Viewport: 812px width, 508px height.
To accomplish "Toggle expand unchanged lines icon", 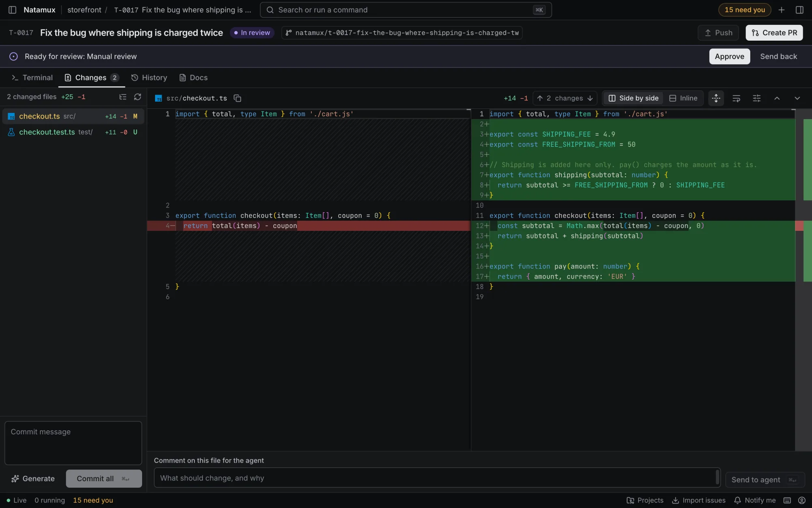I will [716, 98].
